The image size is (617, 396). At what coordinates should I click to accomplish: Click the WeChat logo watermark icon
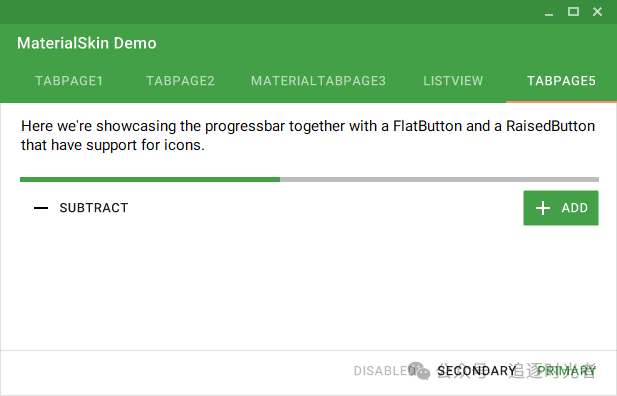point(419,370)
